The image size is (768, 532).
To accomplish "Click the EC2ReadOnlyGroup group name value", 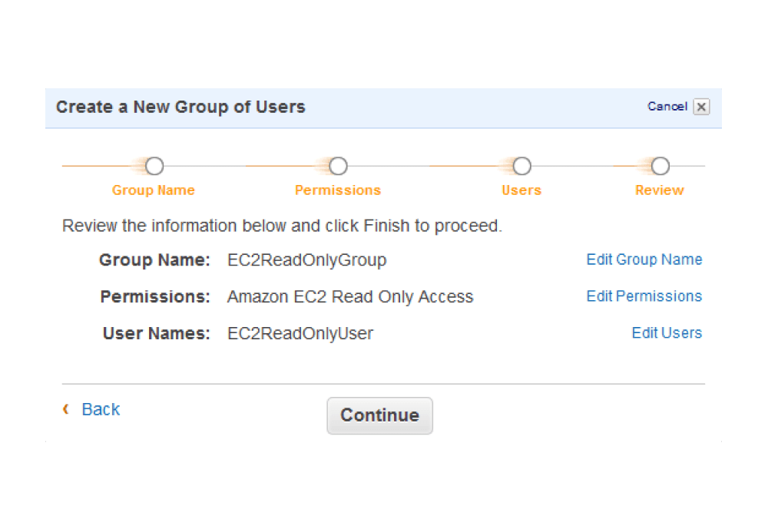I will (307, 260).
